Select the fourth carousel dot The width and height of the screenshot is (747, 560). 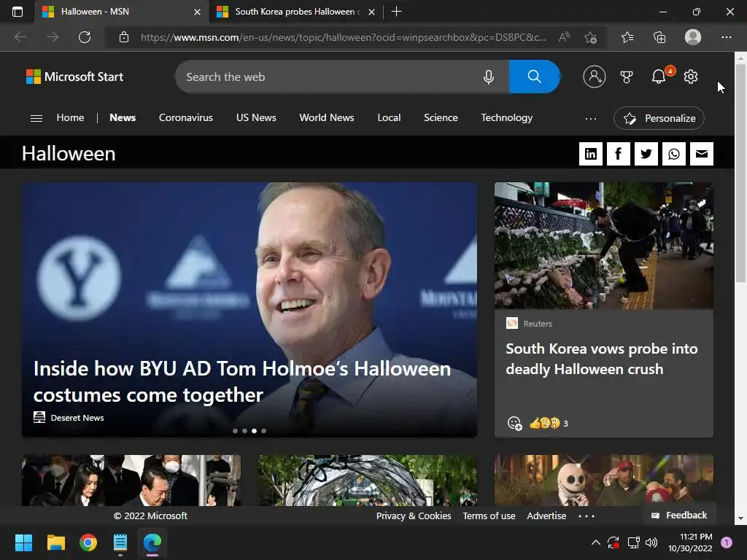click(263, 431)
